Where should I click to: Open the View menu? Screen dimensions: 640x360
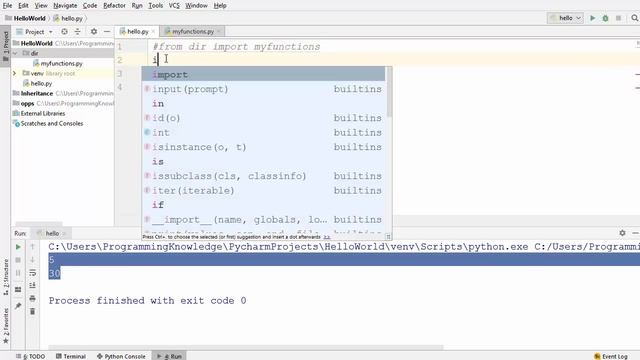(x=41, y=5)
